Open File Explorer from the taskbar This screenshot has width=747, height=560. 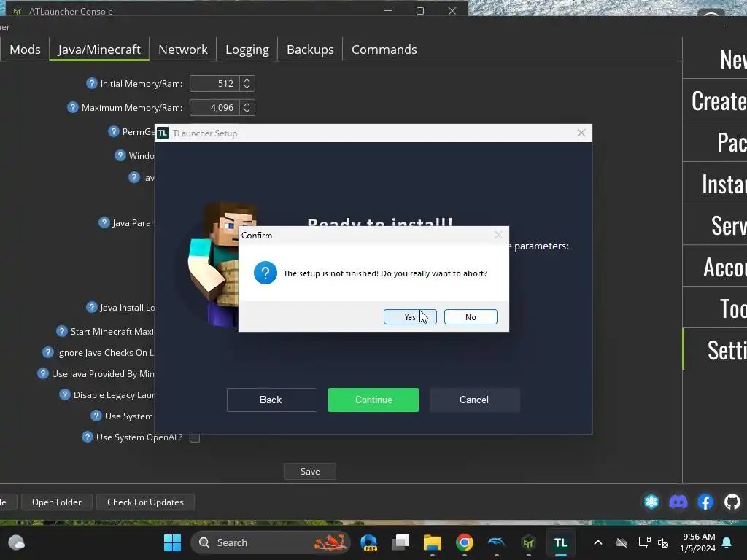[433, 542]
